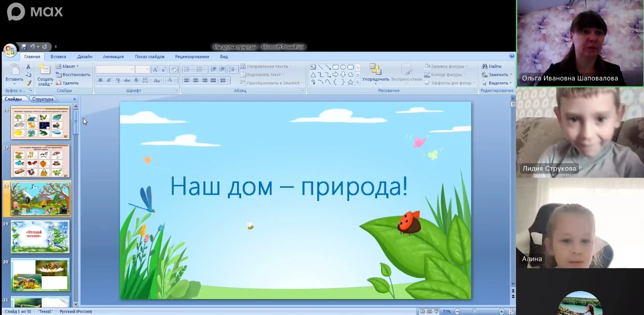This screenshot has height=315, width=644.
Task: Switch to Normal view in status bar
Action: (x=422, y=312)
